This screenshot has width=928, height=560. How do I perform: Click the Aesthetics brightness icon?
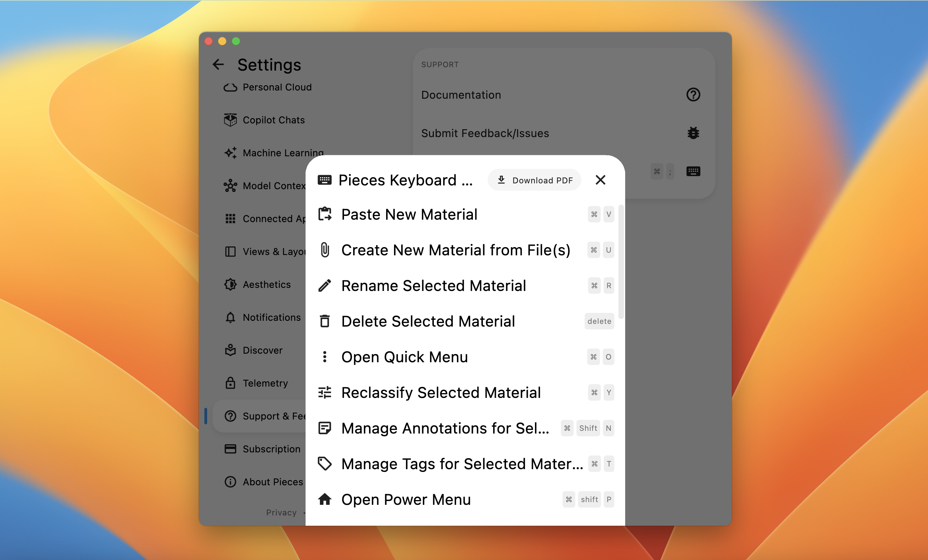point(230,284)
